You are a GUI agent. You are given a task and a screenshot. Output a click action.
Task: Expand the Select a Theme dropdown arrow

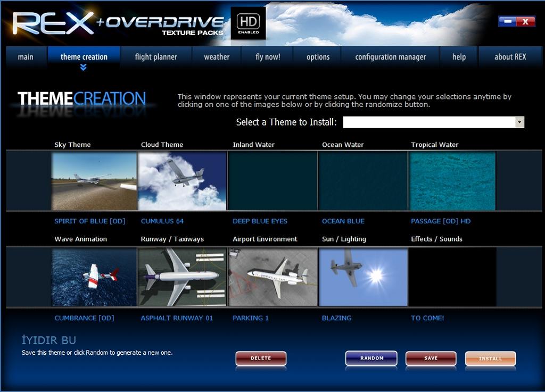pyautogui.click(x=519, y=122)
